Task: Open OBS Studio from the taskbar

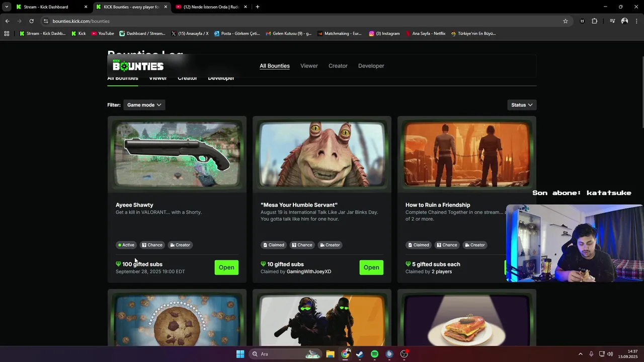Action: point(404,354)
